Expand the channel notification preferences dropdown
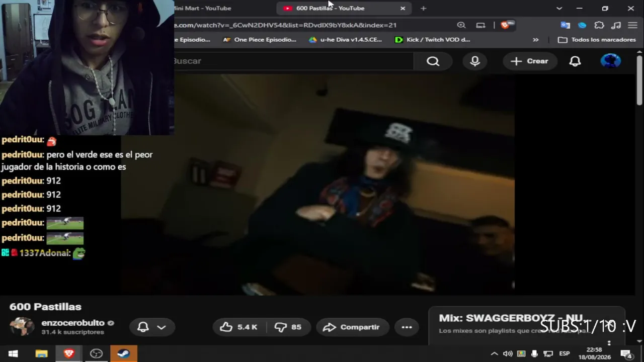Screen dimensions: 644x362 152,327
